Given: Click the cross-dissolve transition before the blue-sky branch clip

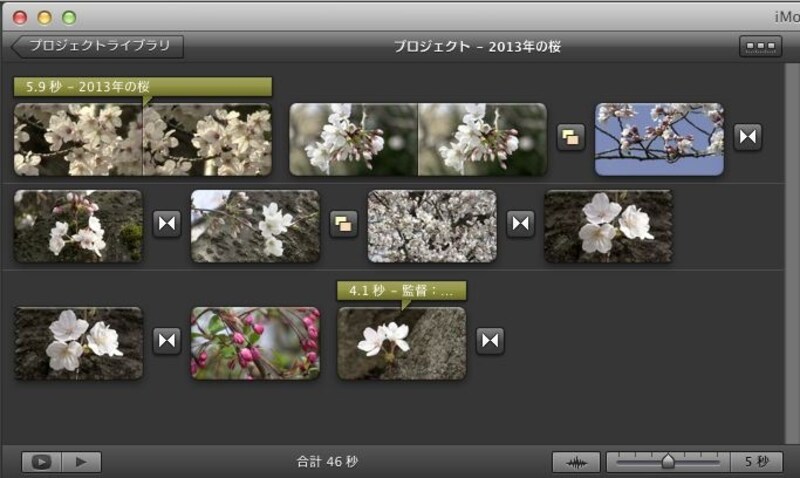Looking at the screenshot, I should (x=570, y=138).
